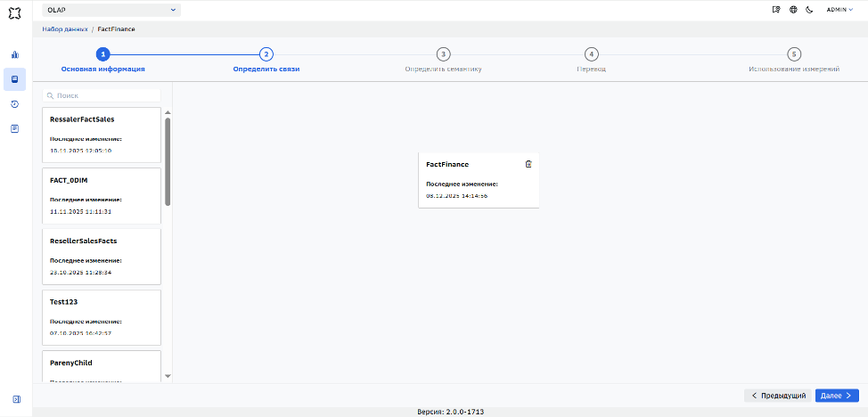Viewport: 868px width, 417px height.
Task: Open the language globe icon
Action: [793, 10]
